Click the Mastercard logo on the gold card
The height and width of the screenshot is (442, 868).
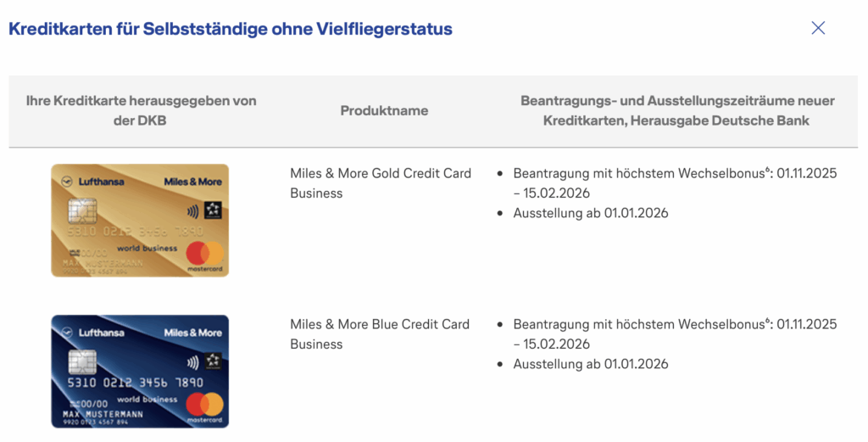coord(204,252)
